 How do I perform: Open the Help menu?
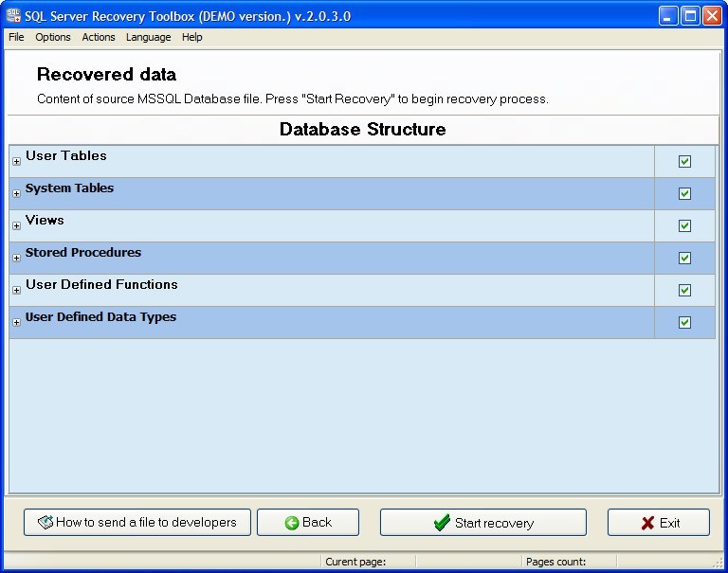pyautogui.click(x=191, y=37)
